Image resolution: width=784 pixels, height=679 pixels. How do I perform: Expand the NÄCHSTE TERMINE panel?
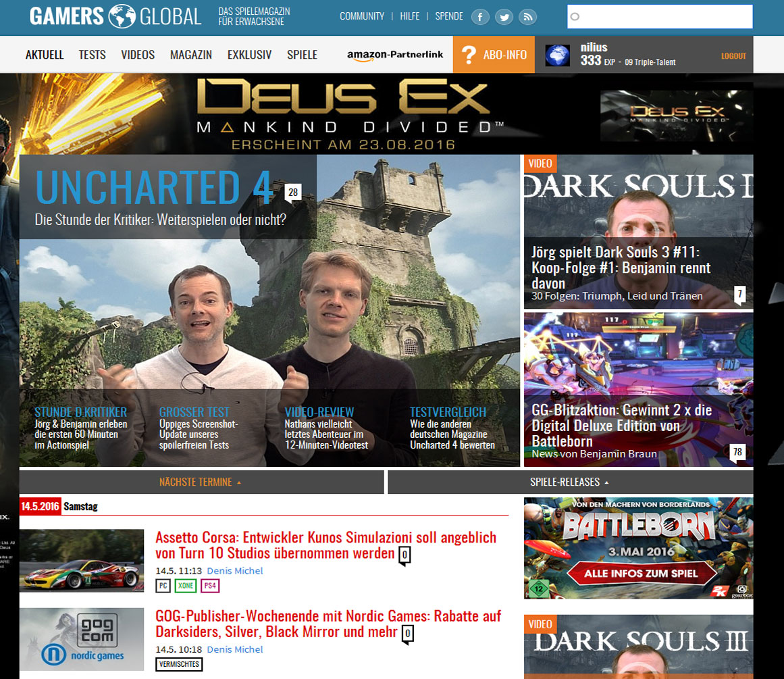tap(201, 482)
